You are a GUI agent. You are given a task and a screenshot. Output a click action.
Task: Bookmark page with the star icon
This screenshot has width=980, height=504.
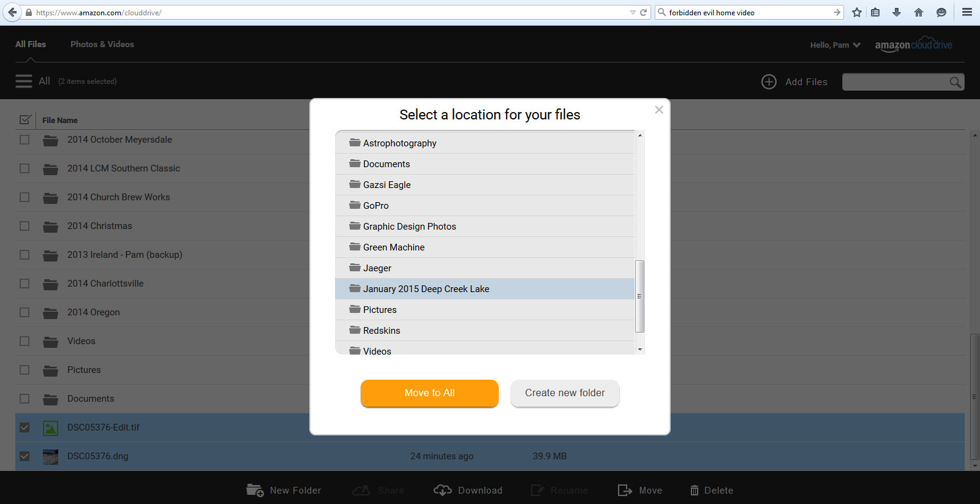pyautogui.click(x=856, y=12)
